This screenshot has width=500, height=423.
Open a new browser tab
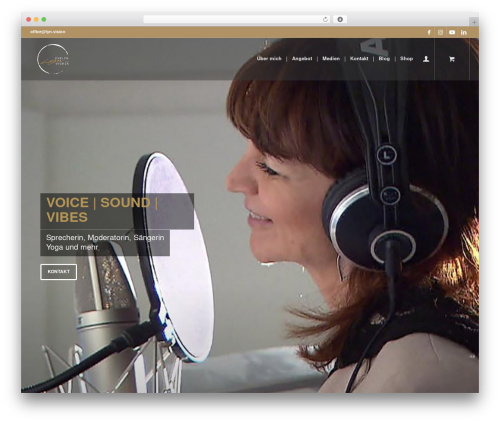[474, 22]
